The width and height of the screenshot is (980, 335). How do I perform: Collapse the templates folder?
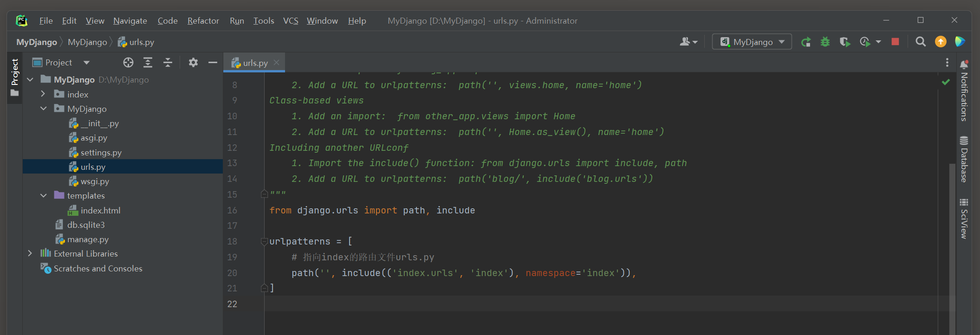pyautogui.click(x=43, y=196)
